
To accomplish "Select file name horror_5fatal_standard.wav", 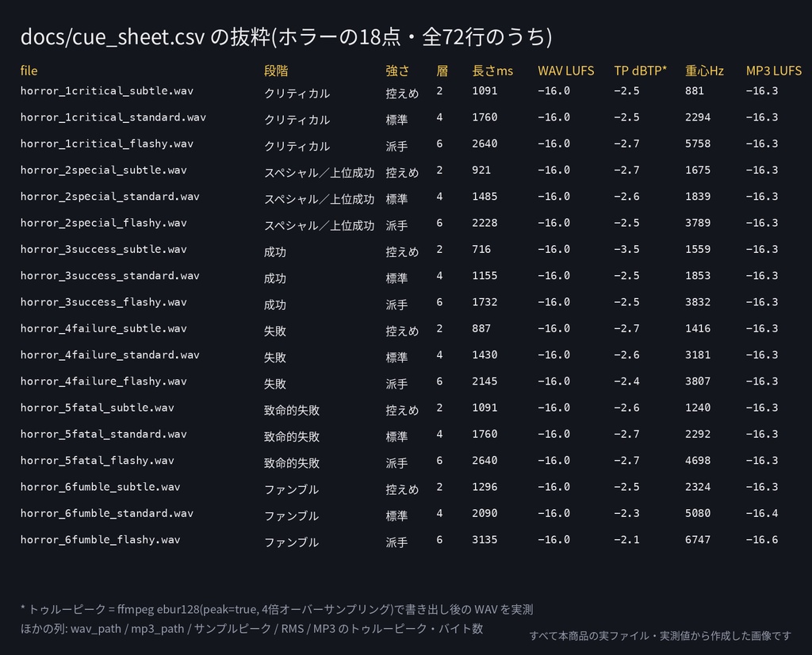I will coord(104,434).
